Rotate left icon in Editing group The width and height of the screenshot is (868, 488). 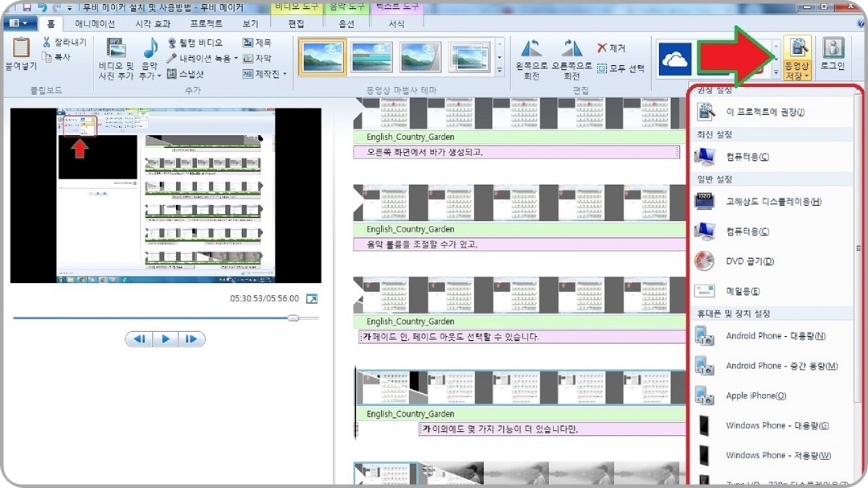(531, 48)
